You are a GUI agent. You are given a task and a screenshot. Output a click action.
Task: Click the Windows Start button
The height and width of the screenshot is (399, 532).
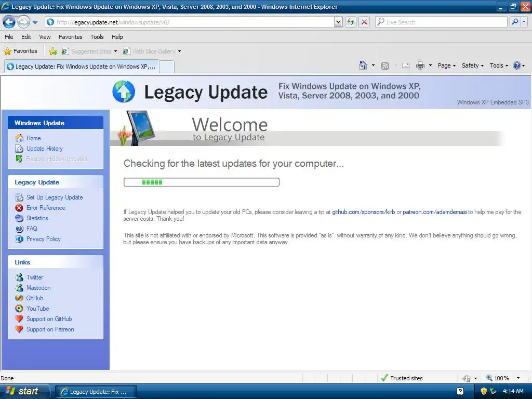click(x=24, y=391)
